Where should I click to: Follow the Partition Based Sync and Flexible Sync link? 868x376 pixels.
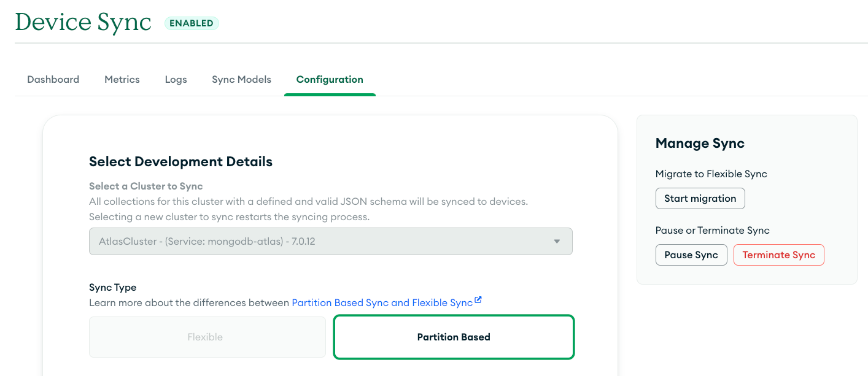(382, 303)
